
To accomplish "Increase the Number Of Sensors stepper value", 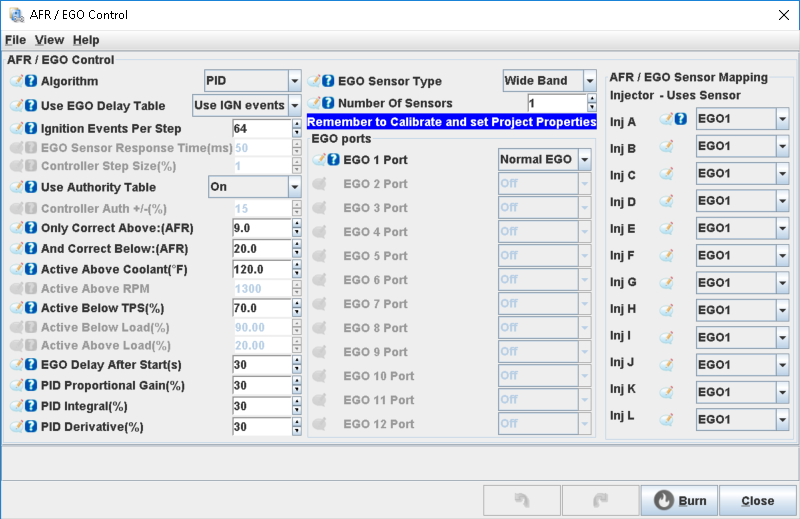I will 592,99.
